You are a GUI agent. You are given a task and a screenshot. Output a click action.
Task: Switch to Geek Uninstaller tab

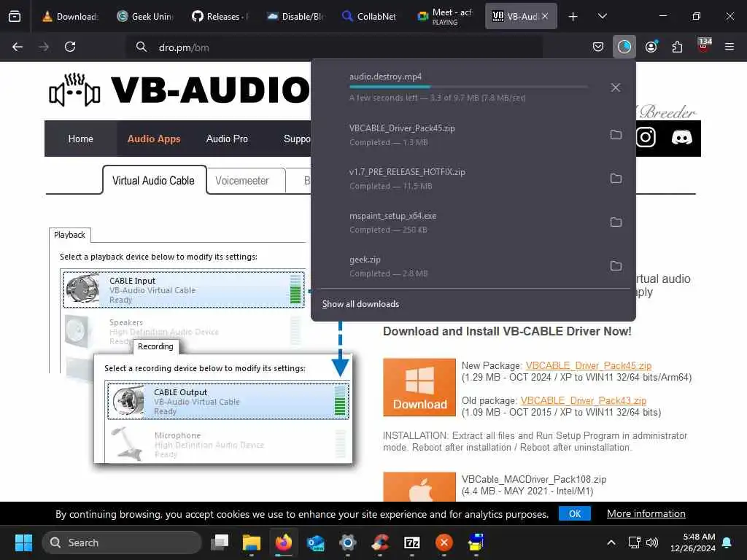coord(145,16)
